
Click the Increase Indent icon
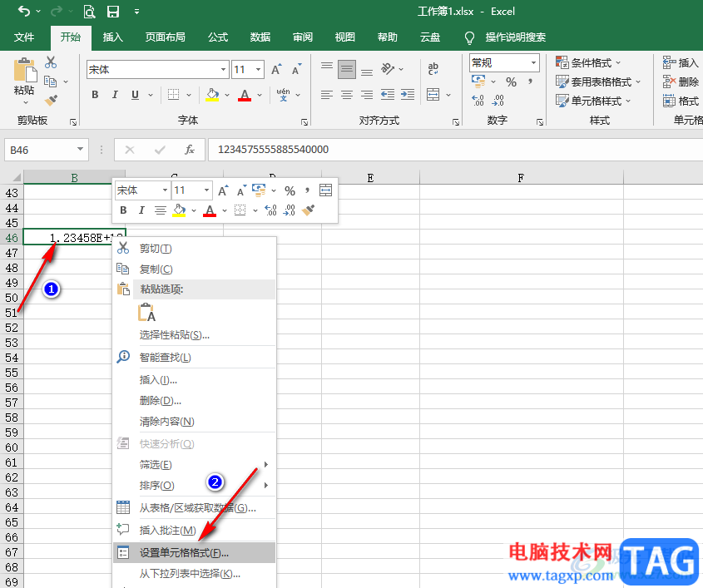coord(408,95)
